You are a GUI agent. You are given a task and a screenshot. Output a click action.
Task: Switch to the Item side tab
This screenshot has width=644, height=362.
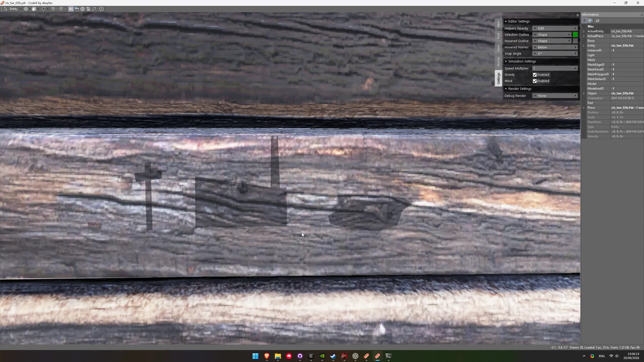pyautogui.click(x=498, y=24)
